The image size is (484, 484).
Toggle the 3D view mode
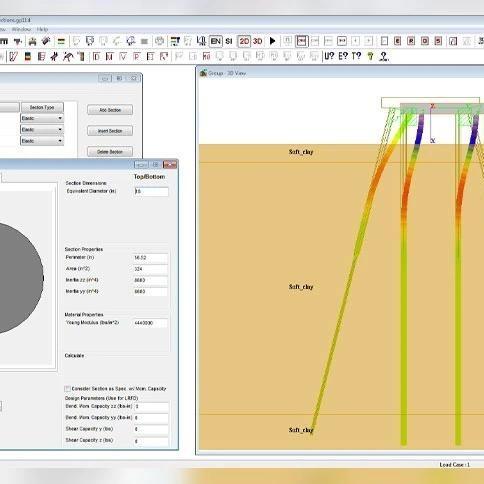tap(257, 41)
